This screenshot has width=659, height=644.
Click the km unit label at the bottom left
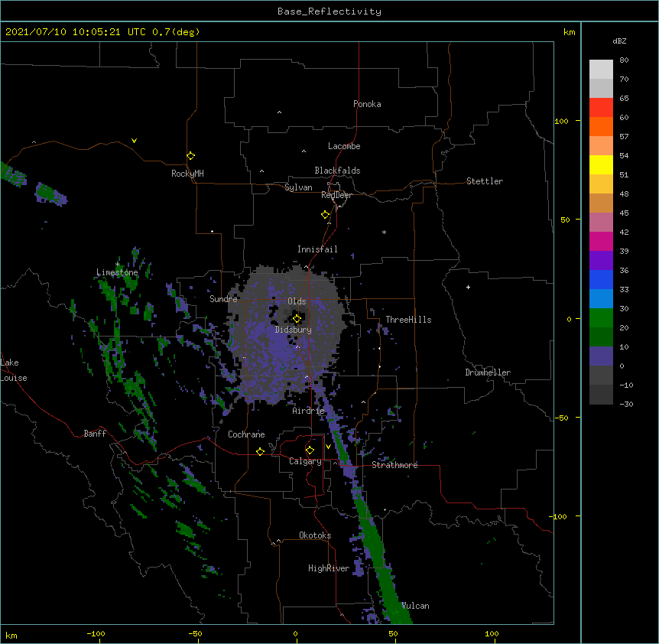[x=11, y=636]
